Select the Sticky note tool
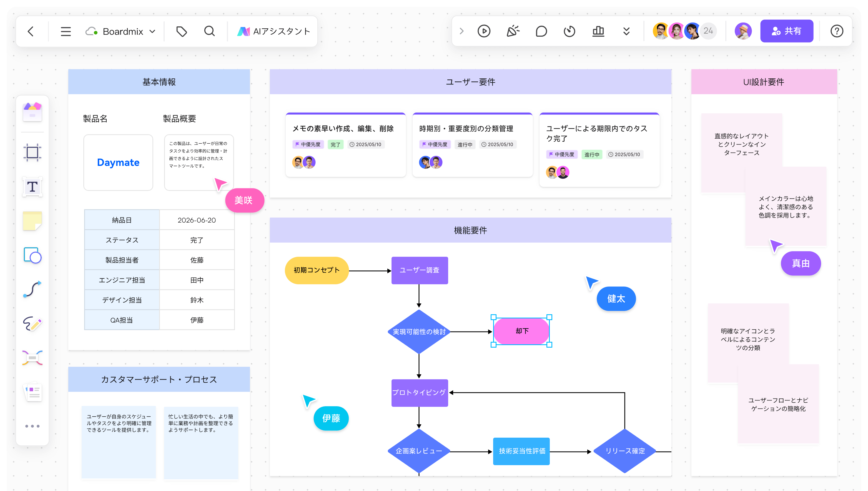The height and width of the screenshot is (491, 868). (x=32, y=221)
